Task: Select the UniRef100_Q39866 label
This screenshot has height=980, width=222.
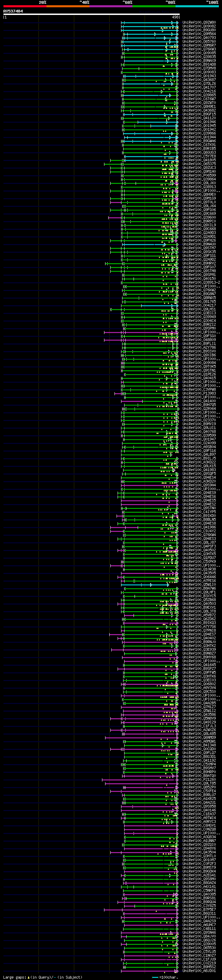Action: coord(199,133)
